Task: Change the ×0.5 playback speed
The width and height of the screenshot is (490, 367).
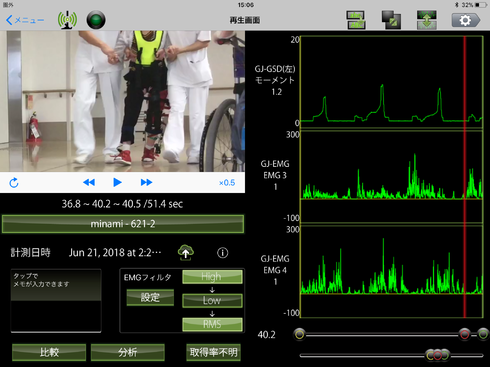Action: click(227, 183)
